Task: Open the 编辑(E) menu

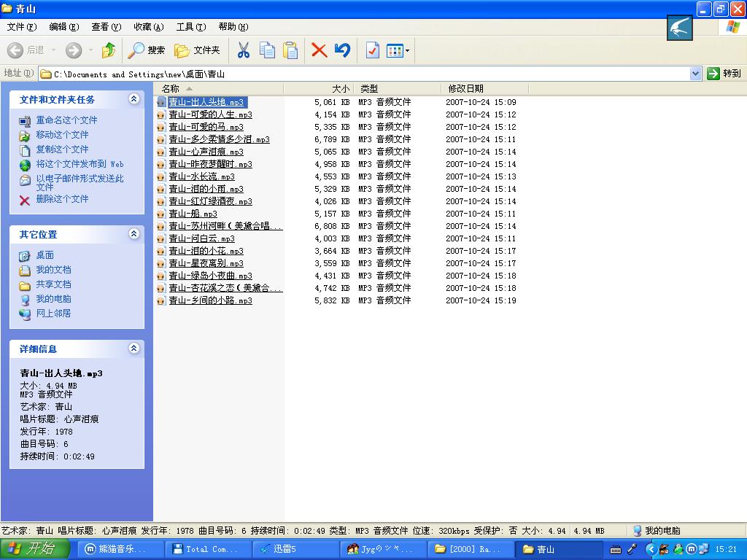Action: 64,27
